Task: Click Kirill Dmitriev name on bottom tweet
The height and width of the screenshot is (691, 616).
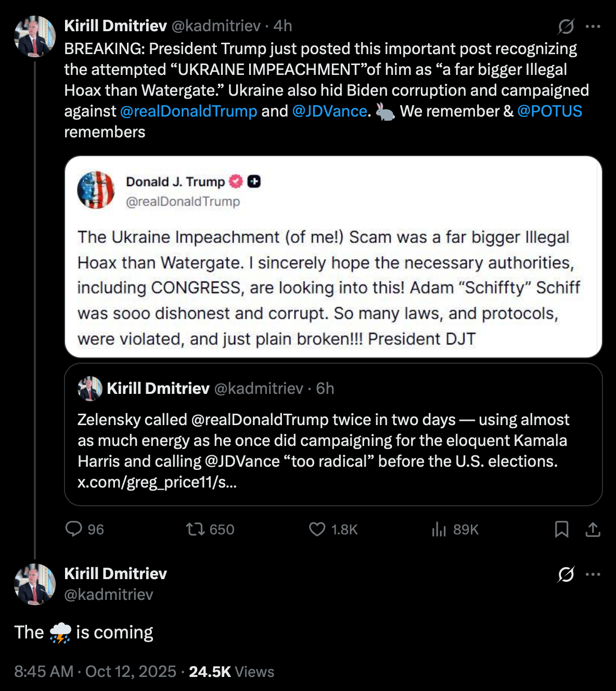Action: pos(115,573)
